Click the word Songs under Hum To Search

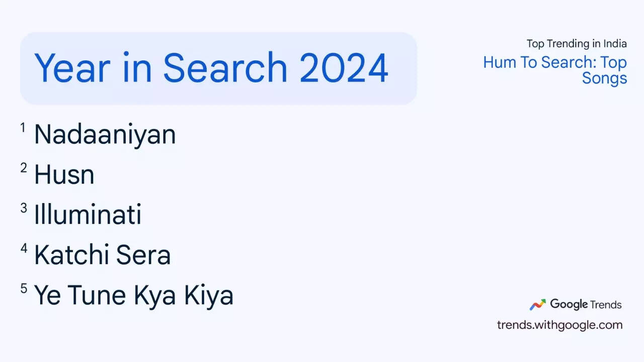point(604,78)
